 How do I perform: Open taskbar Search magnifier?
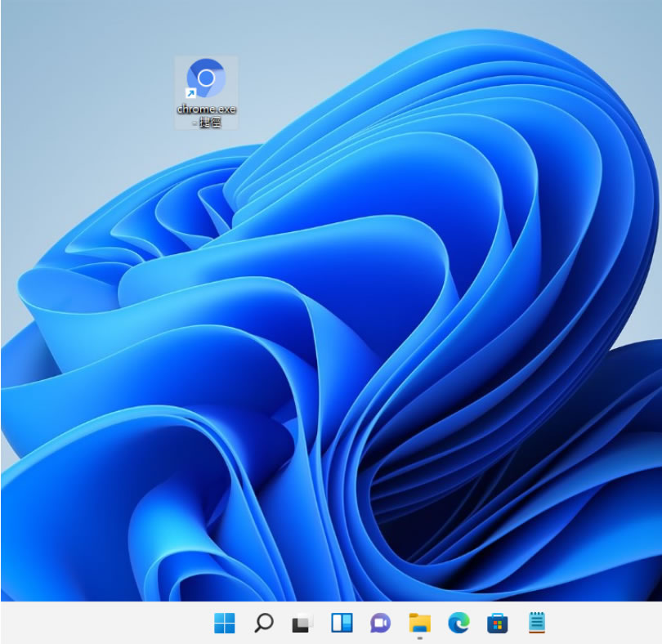(x=264, y=623)
